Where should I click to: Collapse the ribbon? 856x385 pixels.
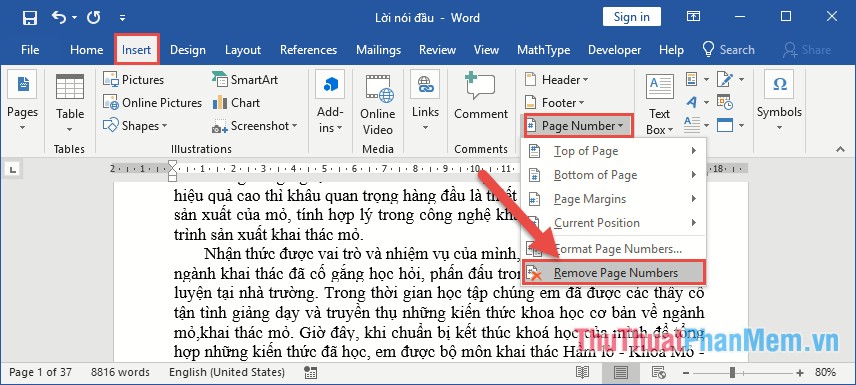click(840, 149)
